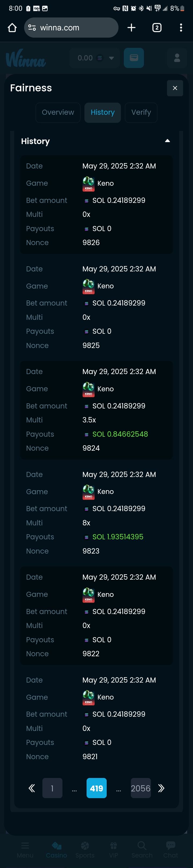Image resolution: width=193 pixels, height=868 pixels.
Task: Open the tab switcher showing 2 tabs
Action: (157, 28)
